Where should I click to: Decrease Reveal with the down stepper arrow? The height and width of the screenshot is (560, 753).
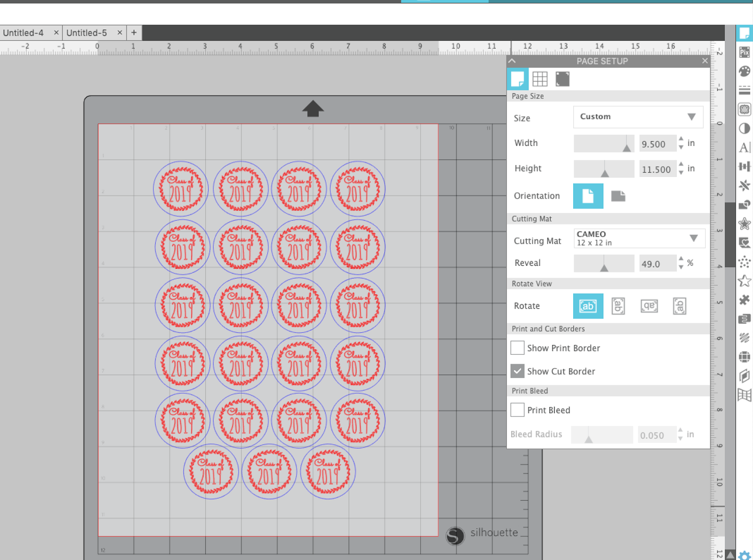tap(681, 267)
